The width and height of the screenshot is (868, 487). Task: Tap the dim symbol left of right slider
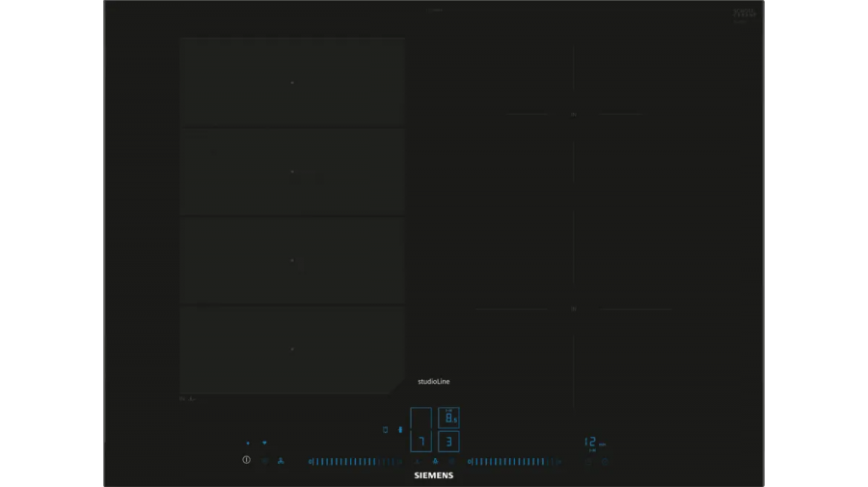tap(451, 461)
